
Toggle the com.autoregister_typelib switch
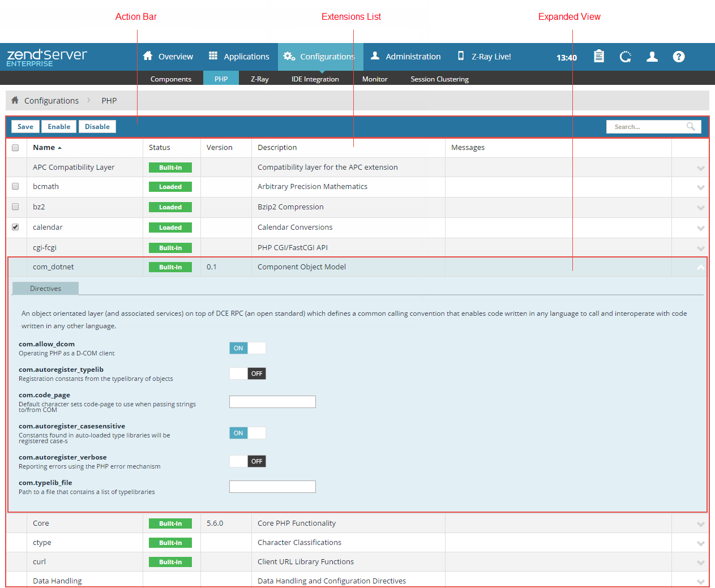tap(247, 374)
